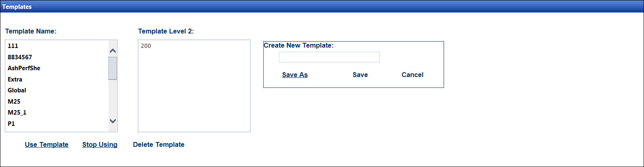Select 200 in Template Level 2 list
The width and height of the screenshot is (644, 167).
[x=146, y=46]
